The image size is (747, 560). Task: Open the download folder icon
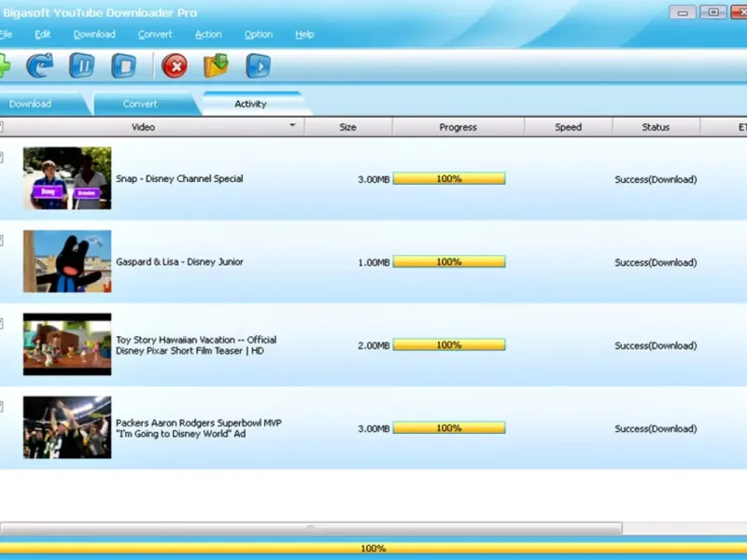[217, 65]
